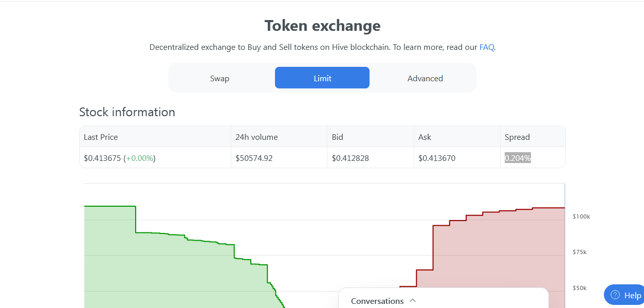
Task: Switch to the Swap tab
Action: point(219,78)
